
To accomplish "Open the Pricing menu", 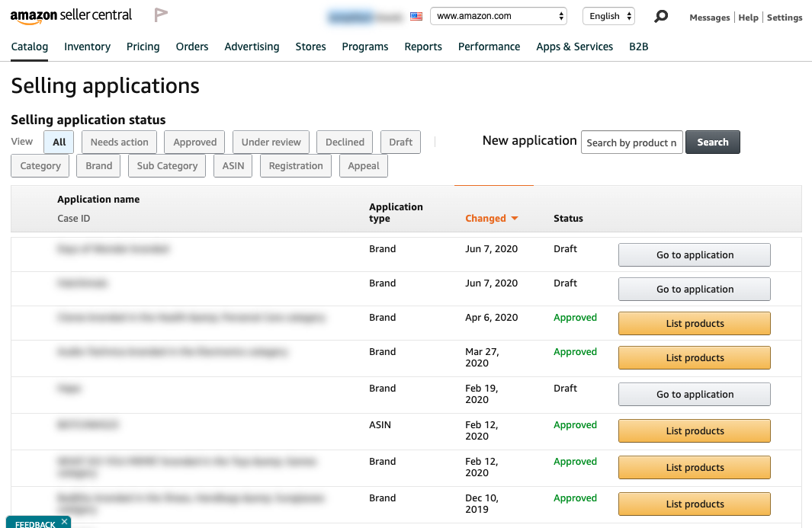I will click(x=143, y=46).
